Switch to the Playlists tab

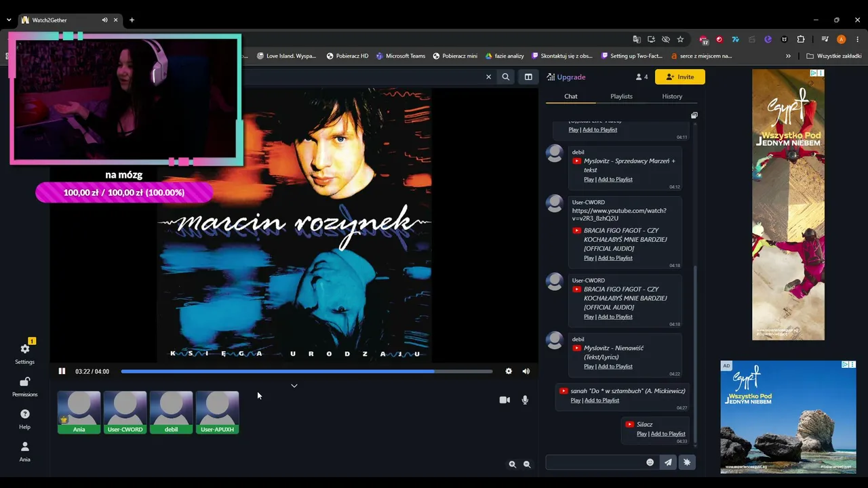pyautogui.click(x=621, y=96)
